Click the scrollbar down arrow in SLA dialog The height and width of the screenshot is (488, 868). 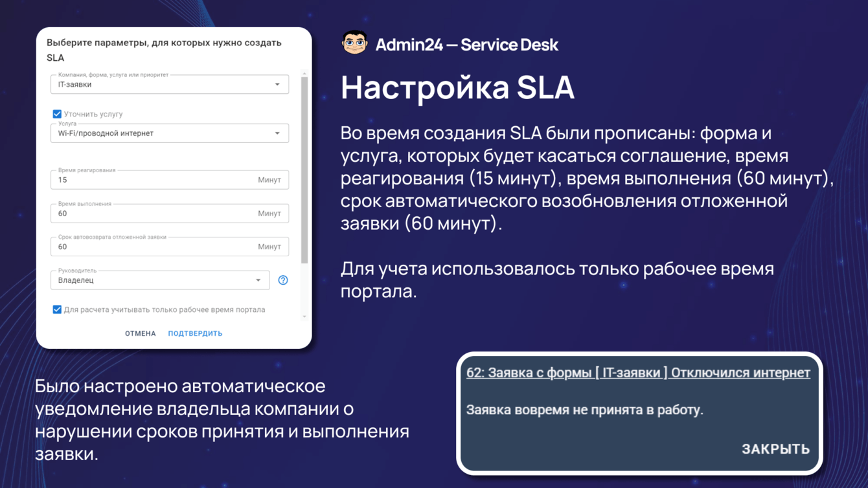304,316
